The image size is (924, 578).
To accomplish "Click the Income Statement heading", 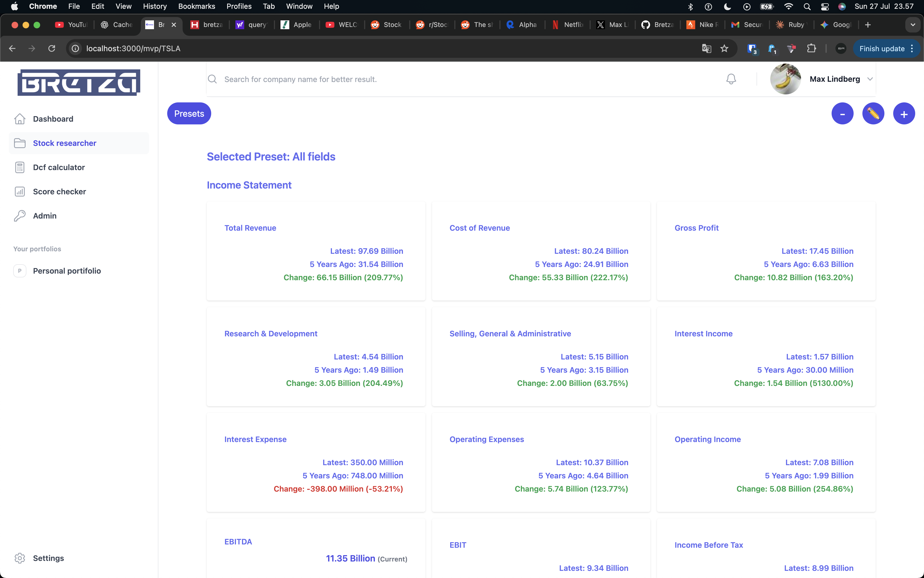I will coord(249,185).
